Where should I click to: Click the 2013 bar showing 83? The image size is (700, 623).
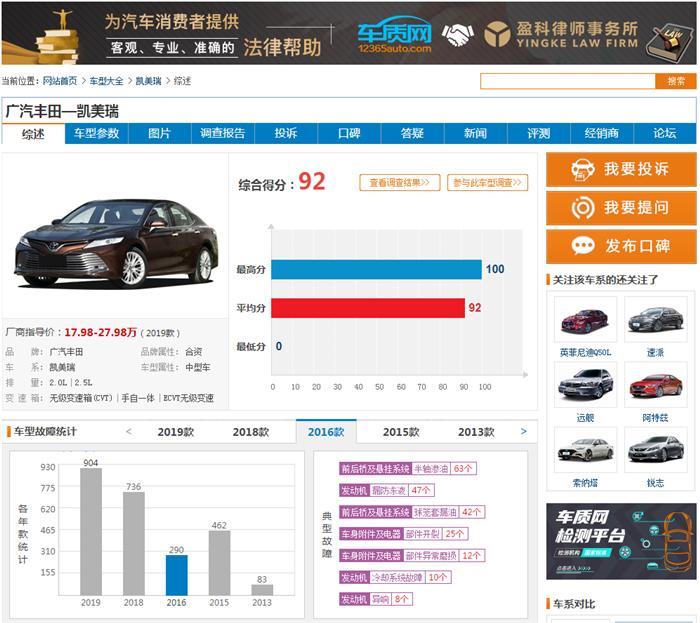[262, 590]
